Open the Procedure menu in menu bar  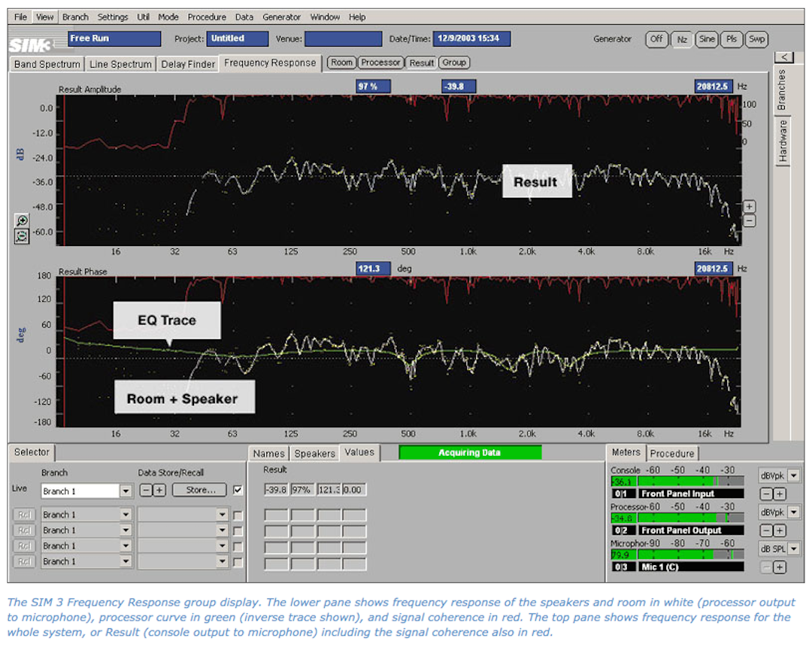(x=207, y=17)
